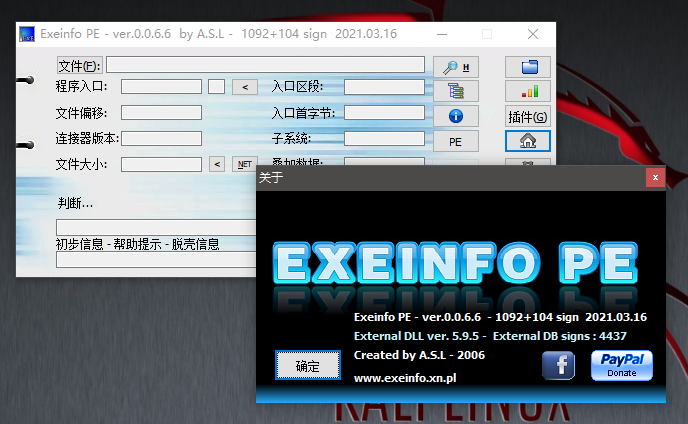
Task: Click the bar chart statistics icon
Action: 528,91
